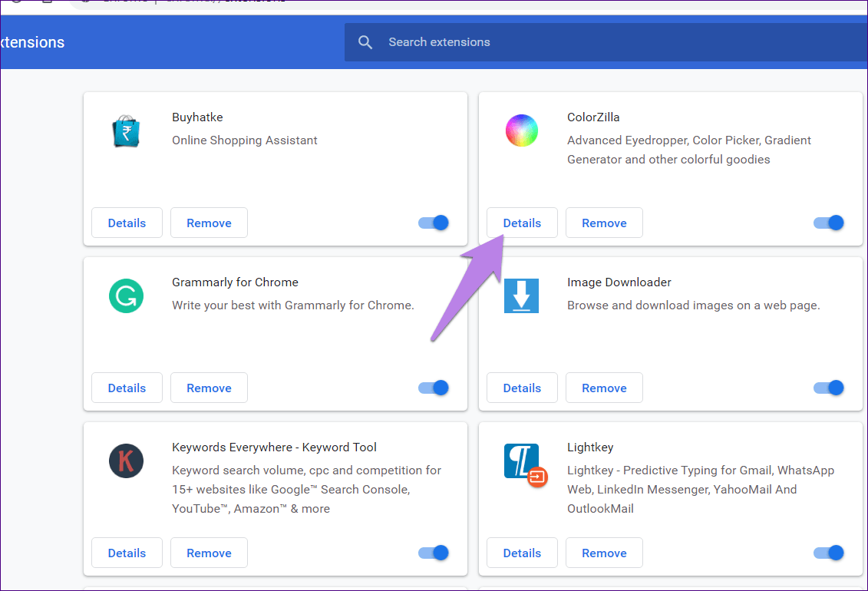Click the ColorZilla name text
The image size is (868, 591).
593,117
